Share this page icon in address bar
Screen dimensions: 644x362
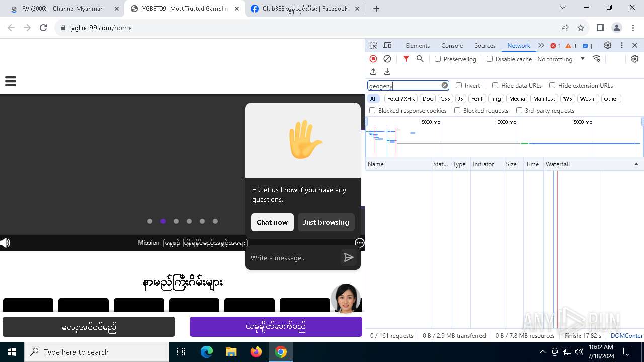tap(565, 28)
